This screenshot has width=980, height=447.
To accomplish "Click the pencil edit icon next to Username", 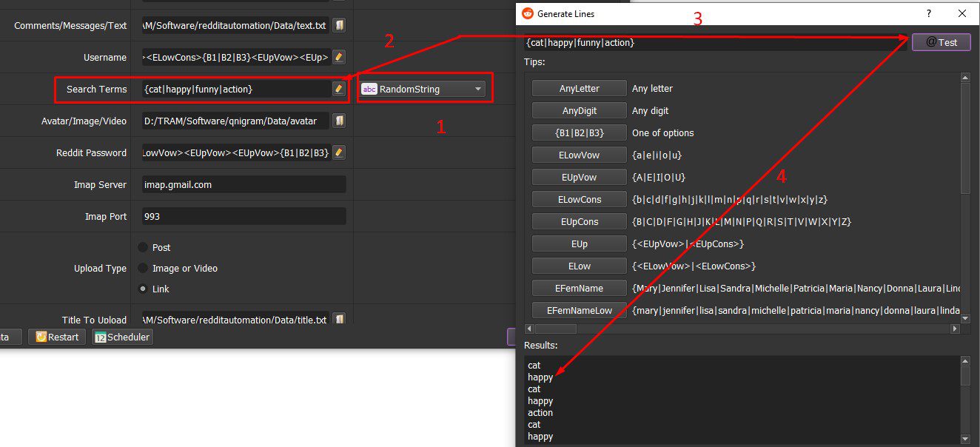I will pyautogui.click(x=339, y=57).
